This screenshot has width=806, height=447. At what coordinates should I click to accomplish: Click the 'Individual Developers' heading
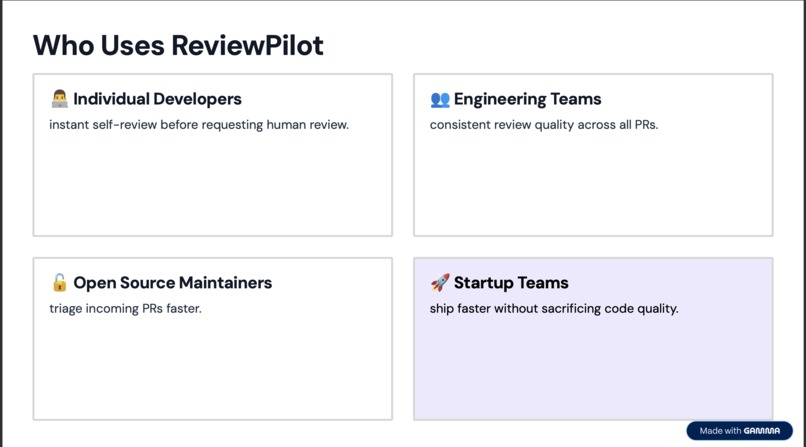157,99
